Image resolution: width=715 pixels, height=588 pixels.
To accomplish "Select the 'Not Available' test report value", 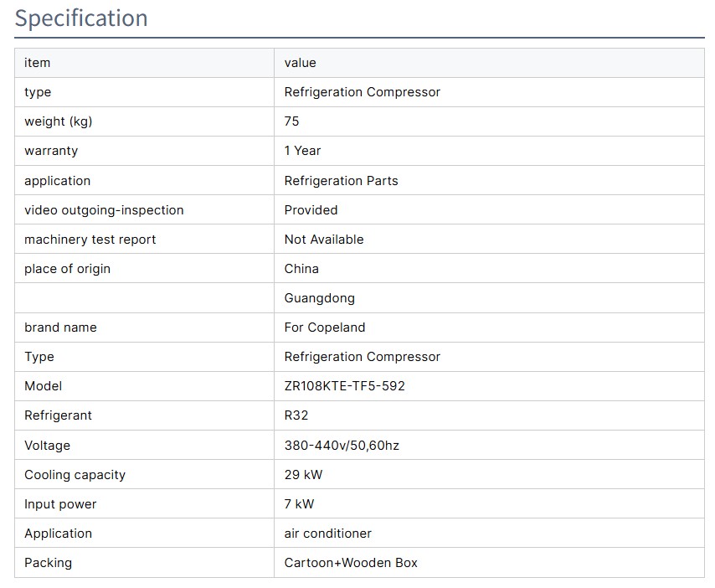I will (323, 240).
